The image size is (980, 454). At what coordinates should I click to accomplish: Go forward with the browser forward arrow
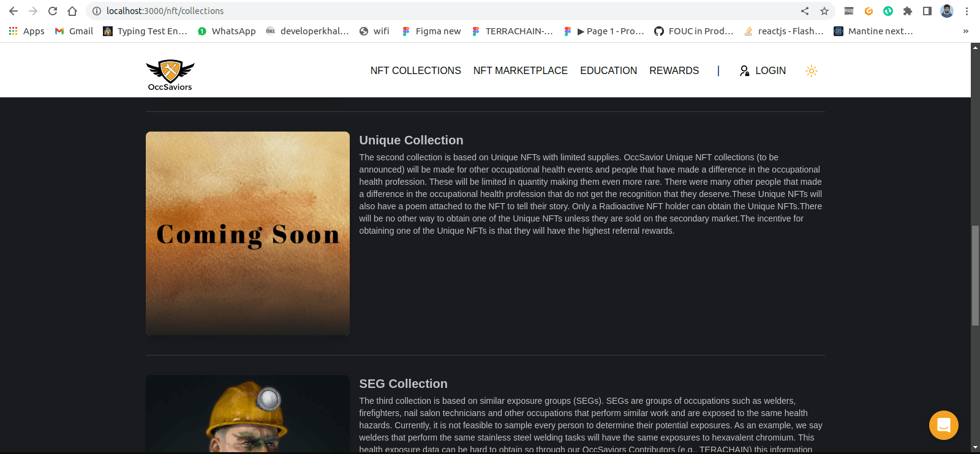click(33, 11)
